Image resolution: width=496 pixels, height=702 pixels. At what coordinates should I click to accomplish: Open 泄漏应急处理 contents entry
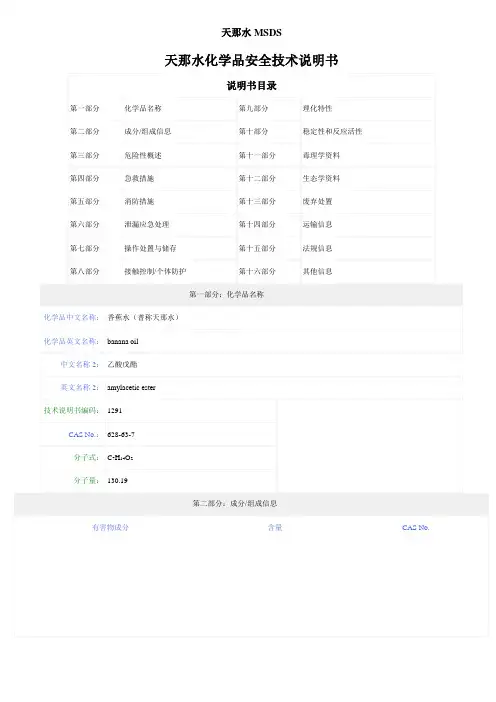[146, 224]
